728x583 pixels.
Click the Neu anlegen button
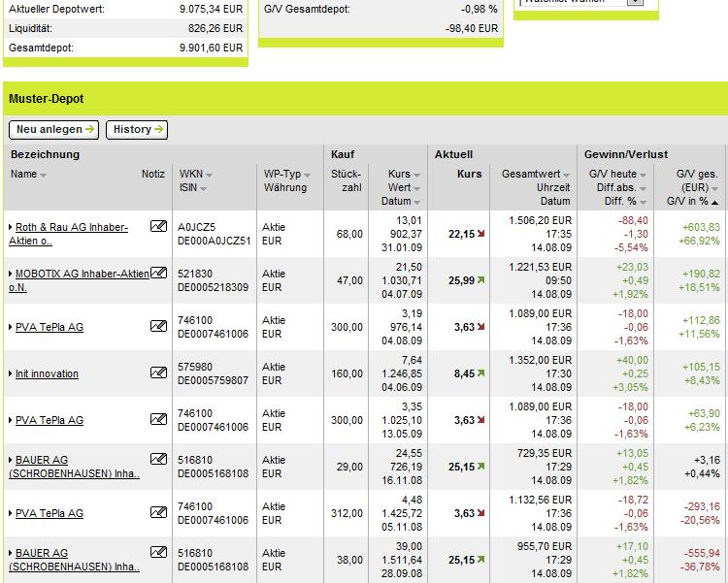pyautogui.click(x=53, y=130)
